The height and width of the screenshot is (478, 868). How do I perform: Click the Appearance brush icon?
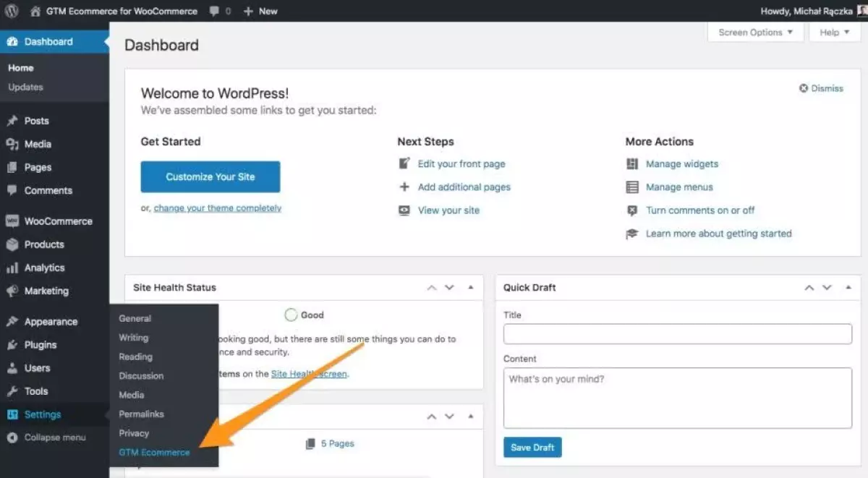click(12, 322)
